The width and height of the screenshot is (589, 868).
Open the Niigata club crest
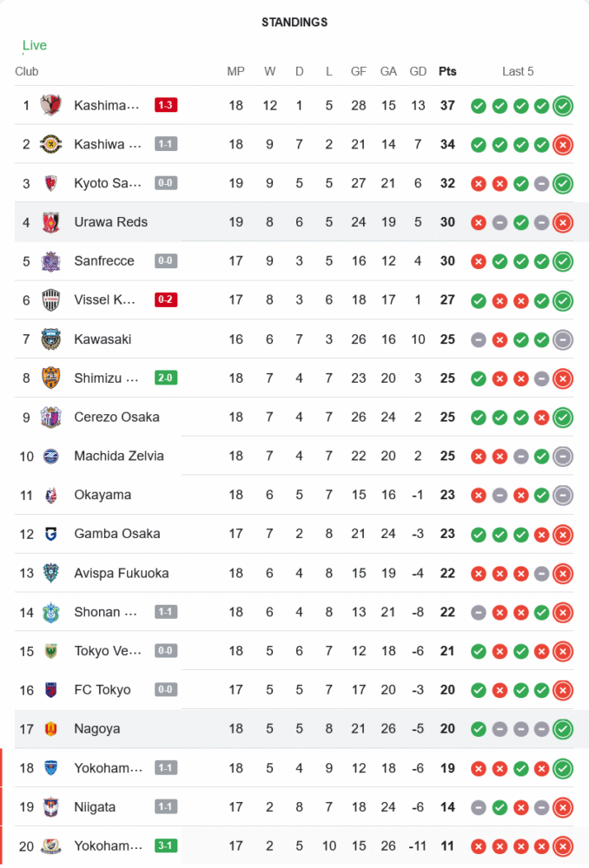pyautogui.click(x=51, y=807)
